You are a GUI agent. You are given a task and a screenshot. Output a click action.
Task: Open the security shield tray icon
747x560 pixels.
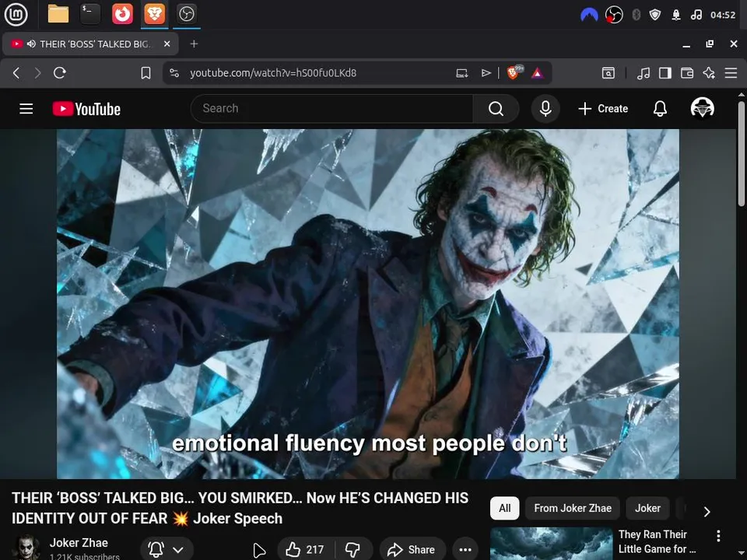click(x=655, y=15)
